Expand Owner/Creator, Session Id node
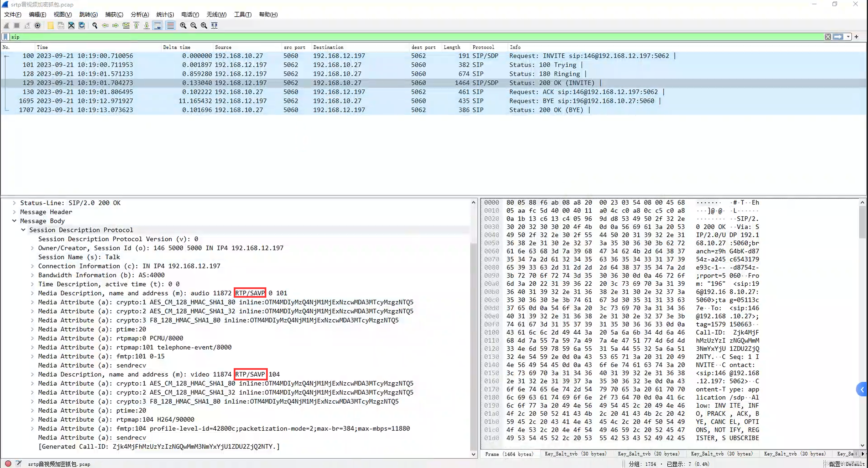This screenshot has width=868, height=468. pyautogui.click(x=32, y=248)
